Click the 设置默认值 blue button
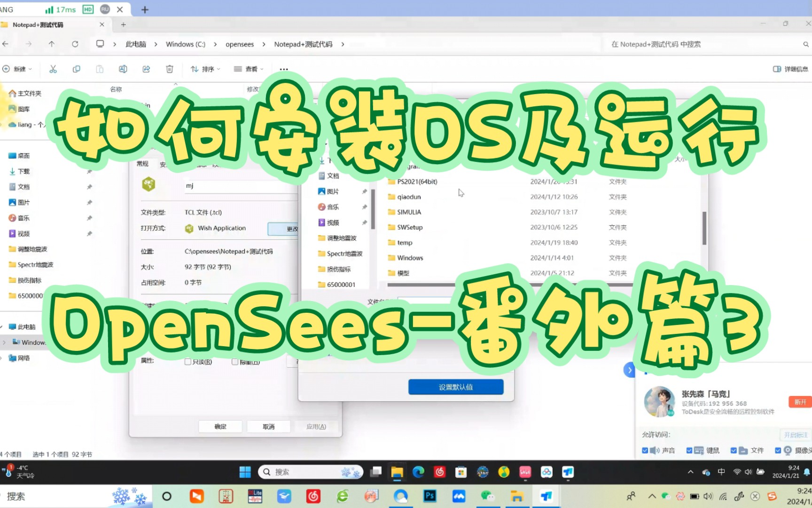This screenshot has width=812, height=508. tap(456, 387)
